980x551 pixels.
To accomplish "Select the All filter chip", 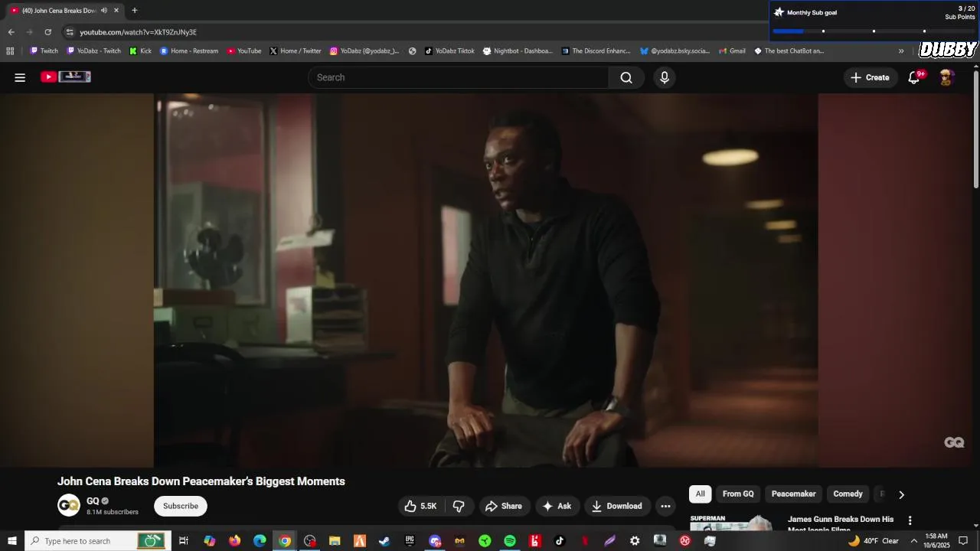I will (x=700, y=494).
